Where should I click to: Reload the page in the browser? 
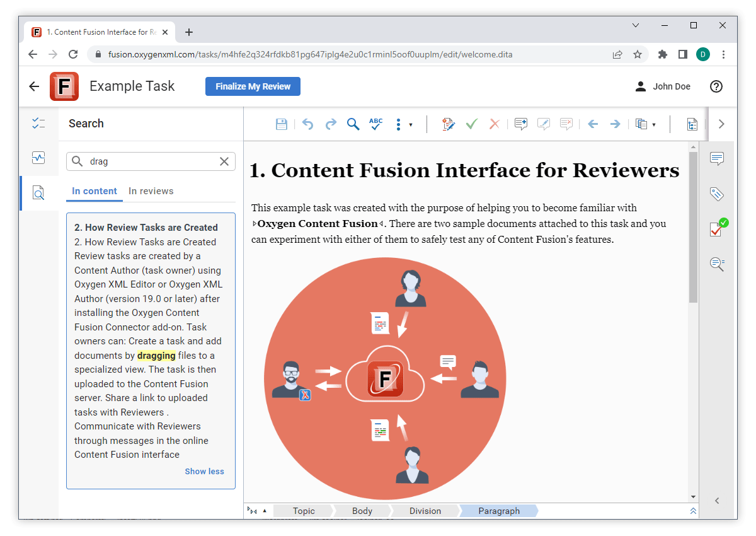73,54
